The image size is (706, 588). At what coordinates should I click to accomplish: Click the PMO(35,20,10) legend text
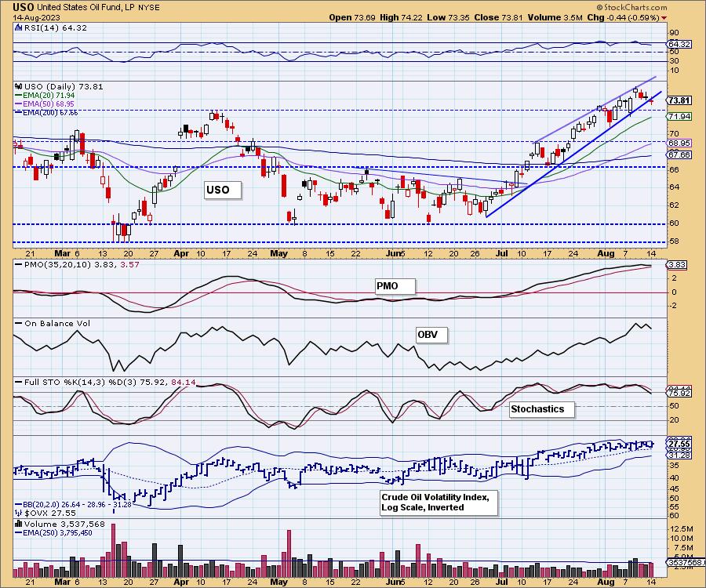[78, 264]
